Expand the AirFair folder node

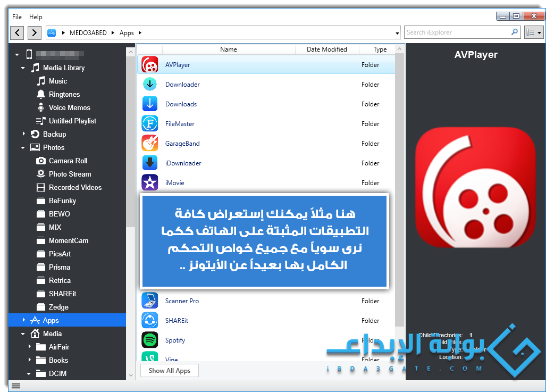click(x=30, y=347)
